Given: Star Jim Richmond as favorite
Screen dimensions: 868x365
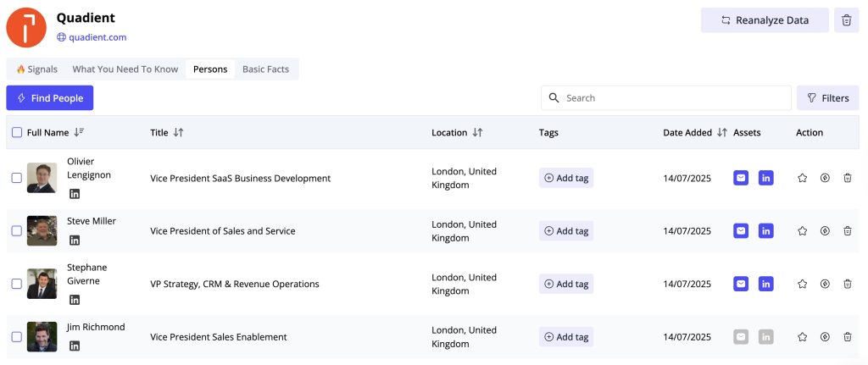Looking at the screenshot, I should (802, 337).
